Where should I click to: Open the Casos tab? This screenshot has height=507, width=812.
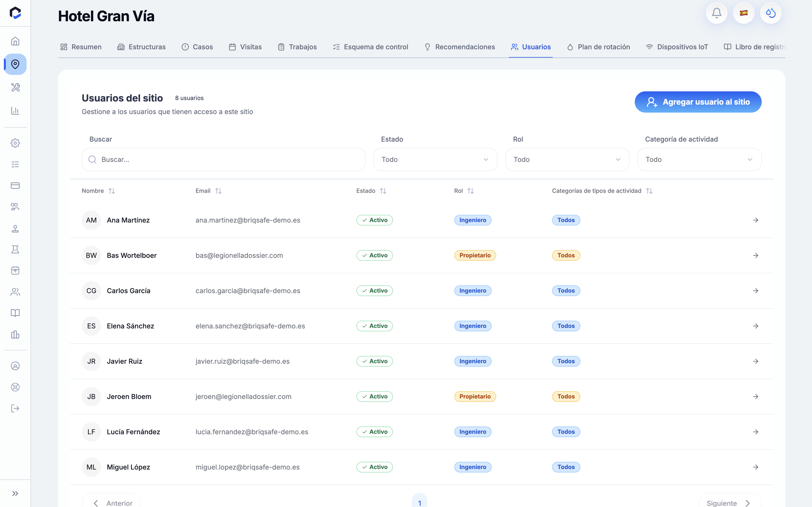point(197,47)
